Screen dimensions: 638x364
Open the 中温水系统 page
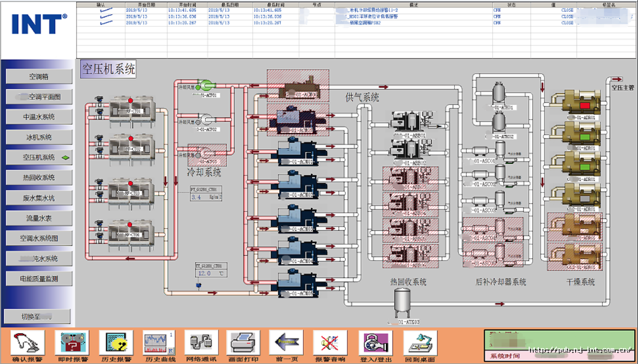click(x=39, y=117)
